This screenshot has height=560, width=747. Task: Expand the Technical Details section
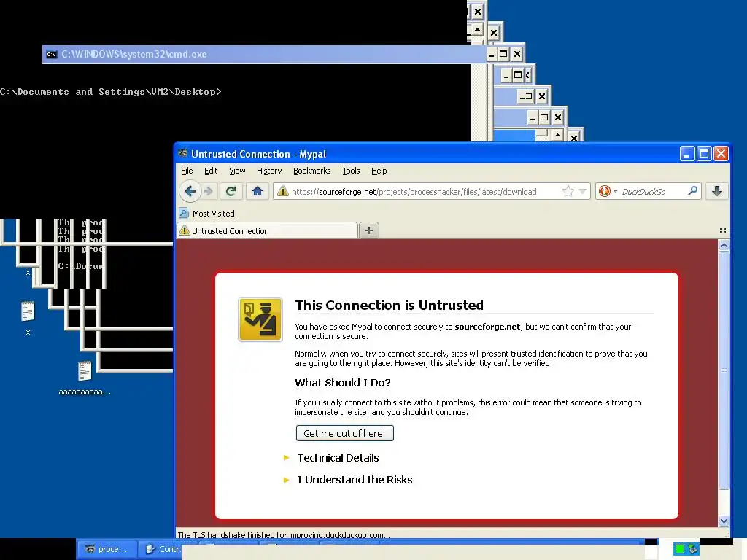click(338, 458)
